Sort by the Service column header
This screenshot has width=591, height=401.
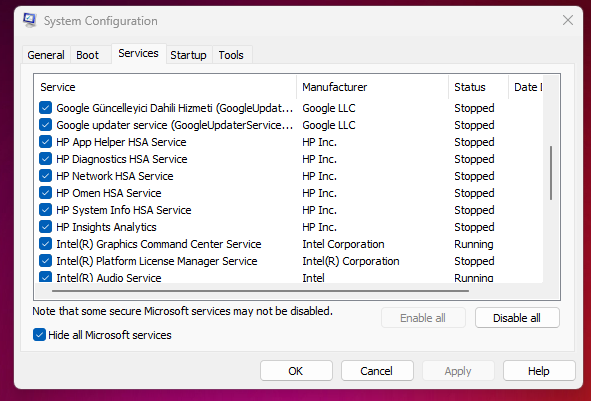[x=165, y=87]
